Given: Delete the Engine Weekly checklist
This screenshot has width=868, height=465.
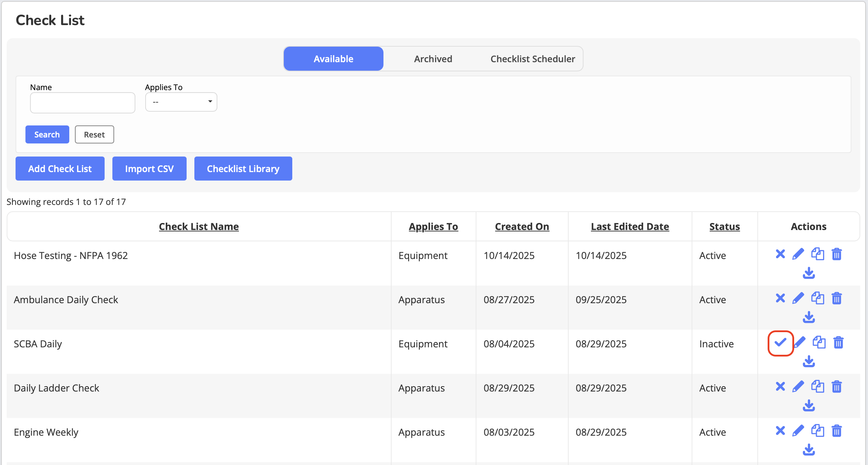Looking at the screenshot, I should pos(837,431).
